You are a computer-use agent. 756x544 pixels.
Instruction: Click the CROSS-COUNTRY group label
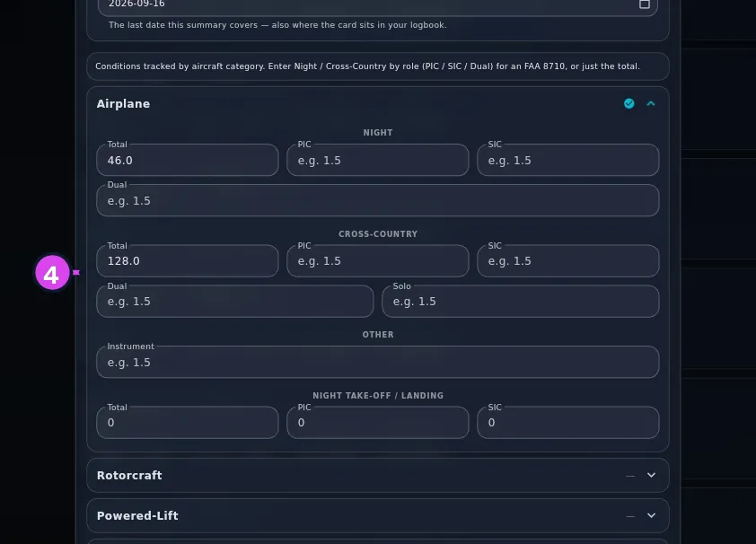[x=377, y=233]
